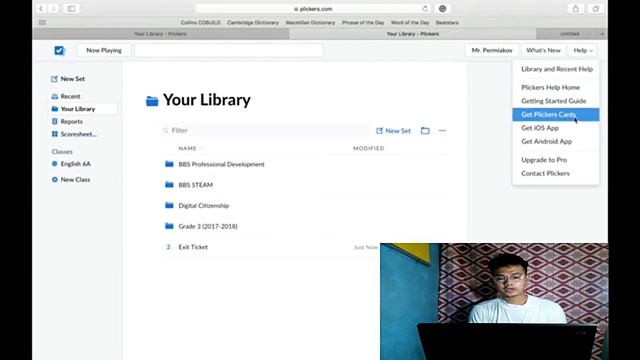The image size is (640, 360).
Task: Show the Safari tab overview icon
Action: tap(596, 9)
